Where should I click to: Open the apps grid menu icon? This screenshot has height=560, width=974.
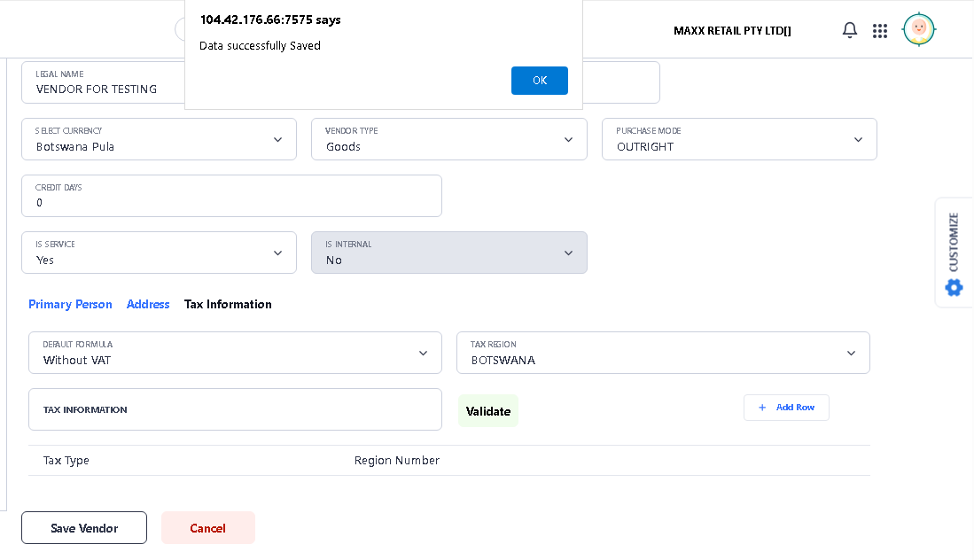[x=879, y=31]
